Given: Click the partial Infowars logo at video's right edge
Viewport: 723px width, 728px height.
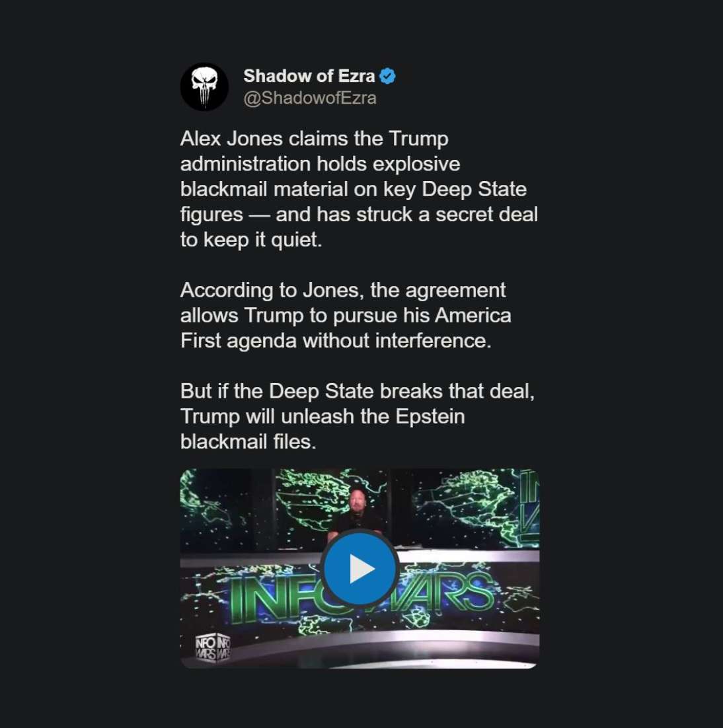Looking at the screenshot, I should pos(529,502).
